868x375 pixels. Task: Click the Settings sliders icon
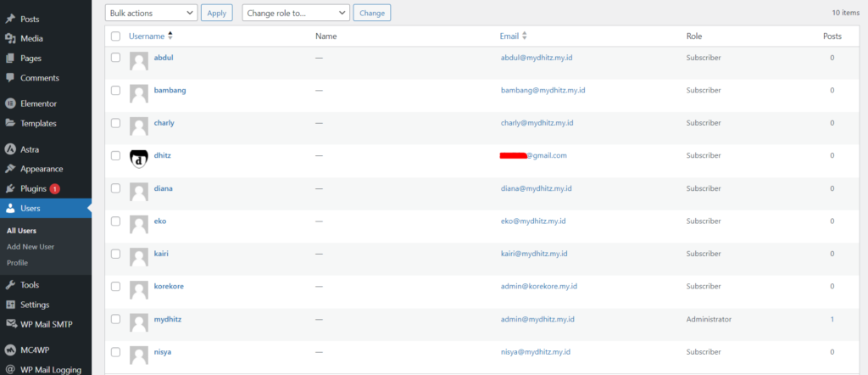click(x=10, y=305)
